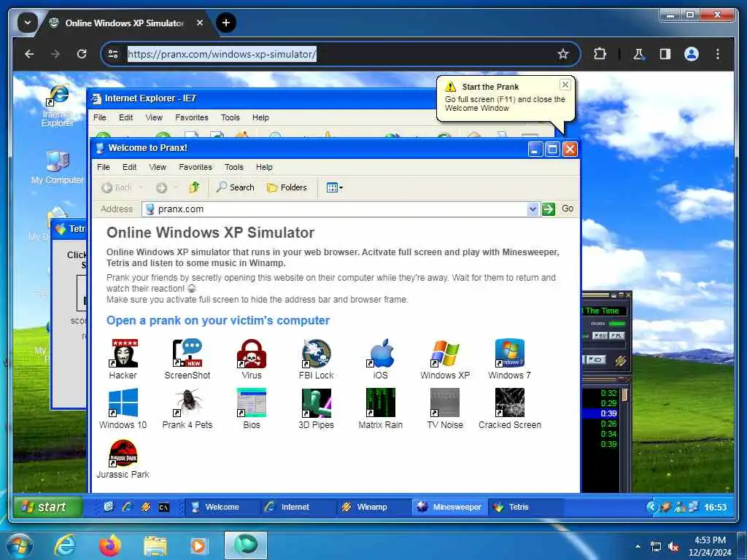Click show desktop quick launch icon
The width and height of the screenshot is (747, 560).
(109, 507)
